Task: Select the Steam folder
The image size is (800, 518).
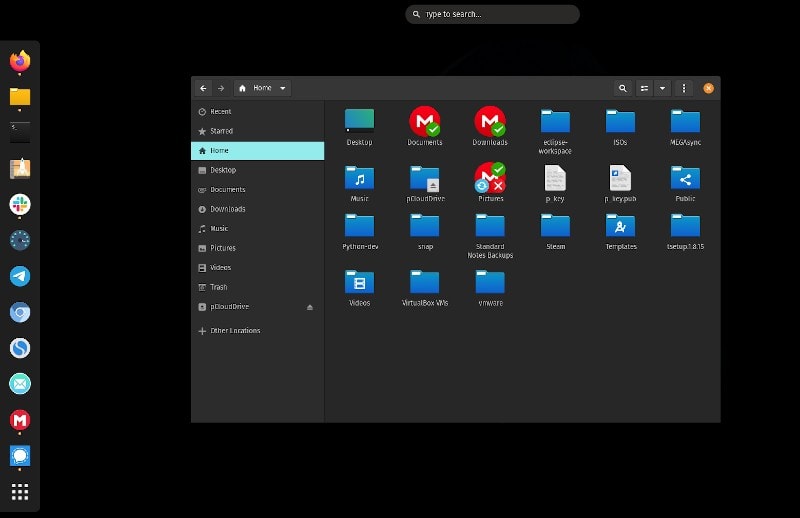Action: (x=555, y=232)
